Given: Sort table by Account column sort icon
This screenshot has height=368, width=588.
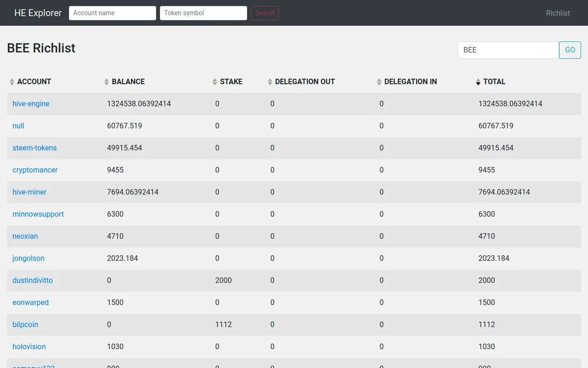Looking at the screenshot, I should [x=12, y=82].
